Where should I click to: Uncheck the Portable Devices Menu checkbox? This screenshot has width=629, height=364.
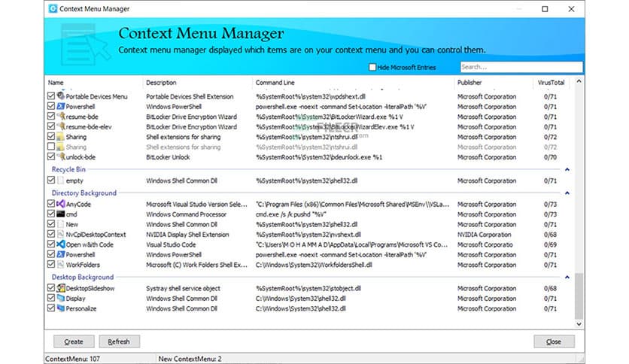coord(51,96)
